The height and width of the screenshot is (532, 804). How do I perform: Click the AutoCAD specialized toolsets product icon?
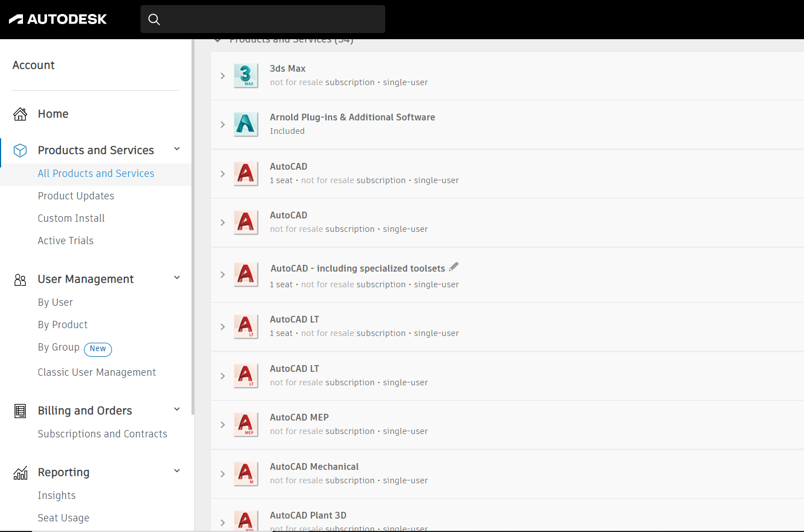click(x=246, y=274)
